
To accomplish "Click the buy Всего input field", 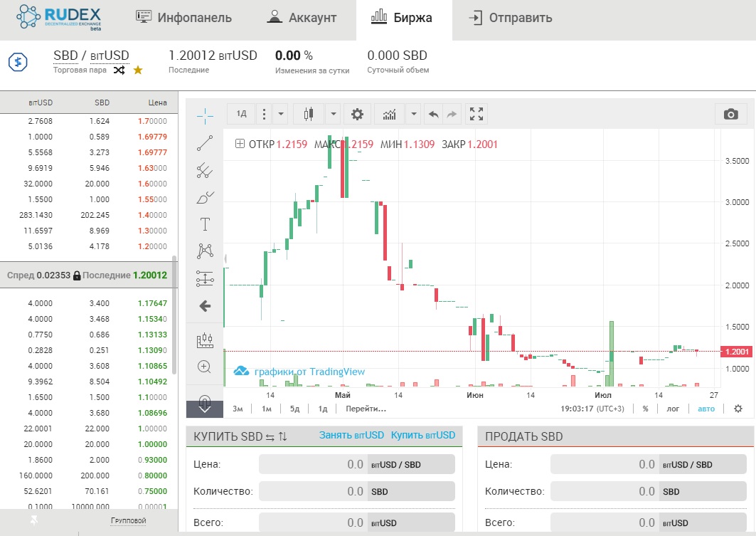I will (x=314, y=522).
